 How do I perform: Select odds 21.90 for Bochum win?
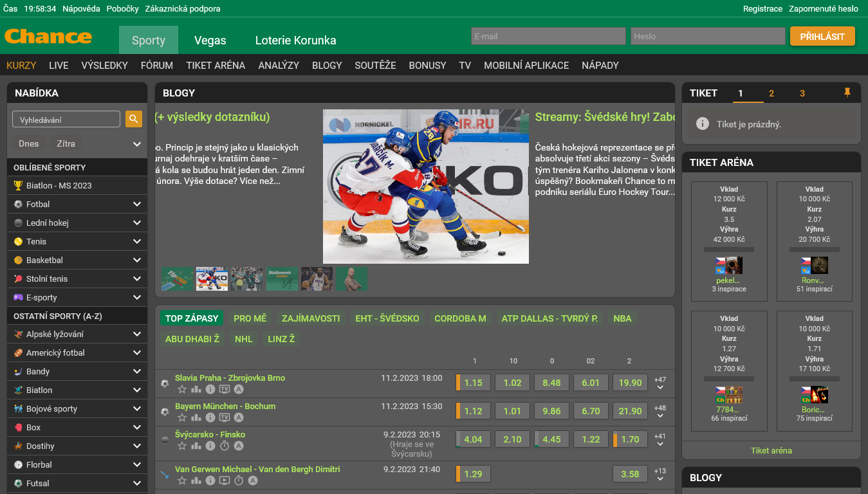click(x=630, y=411)
